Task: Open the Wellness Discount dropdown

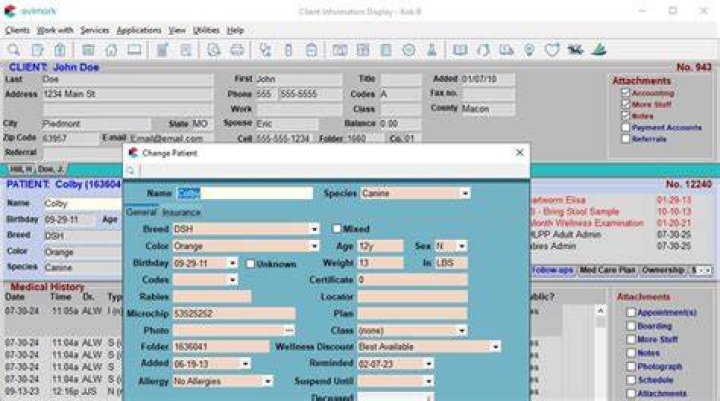Action: click(x=495, y=347)
